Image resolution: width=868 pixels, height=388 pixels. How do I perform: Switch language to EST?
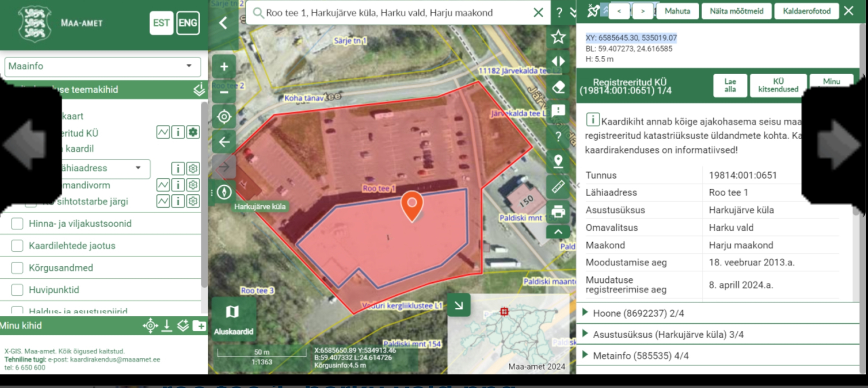[161, 23]
